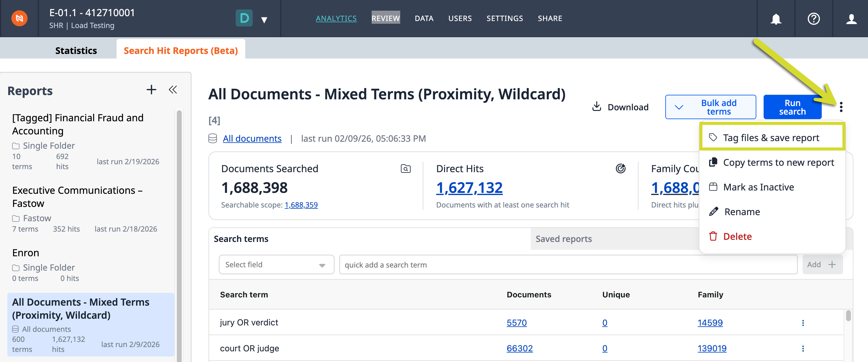Open the three-dot report actions menu
This screenshot has width=868, height=362.
click(841, 107)
